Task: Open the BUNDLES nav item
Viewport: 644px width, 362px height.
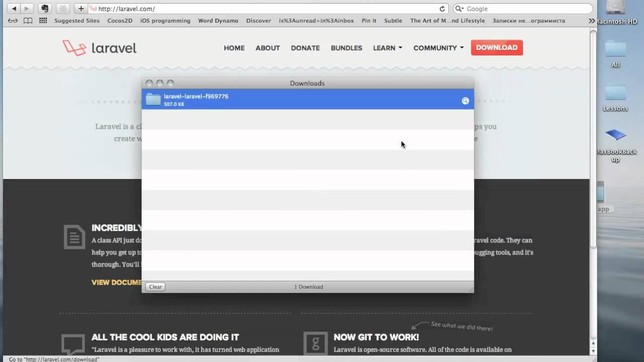Action: tap(347, 48)
